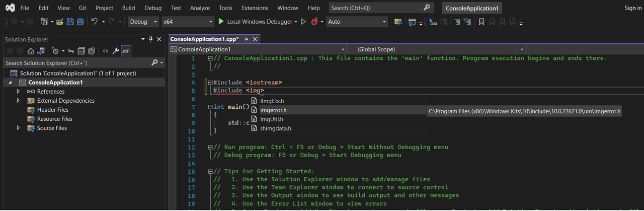Click the Find in Files folder icon
644x211 pixels.
point(398,22)
